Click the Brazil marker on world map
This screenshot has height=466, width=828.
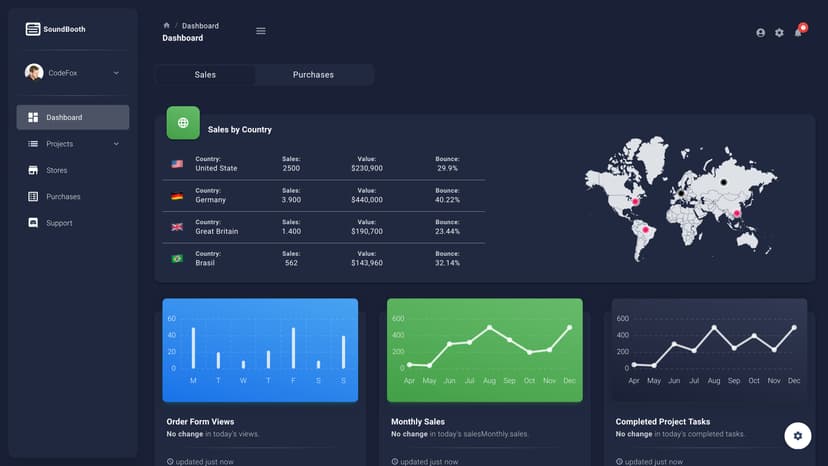coord(645,230)
